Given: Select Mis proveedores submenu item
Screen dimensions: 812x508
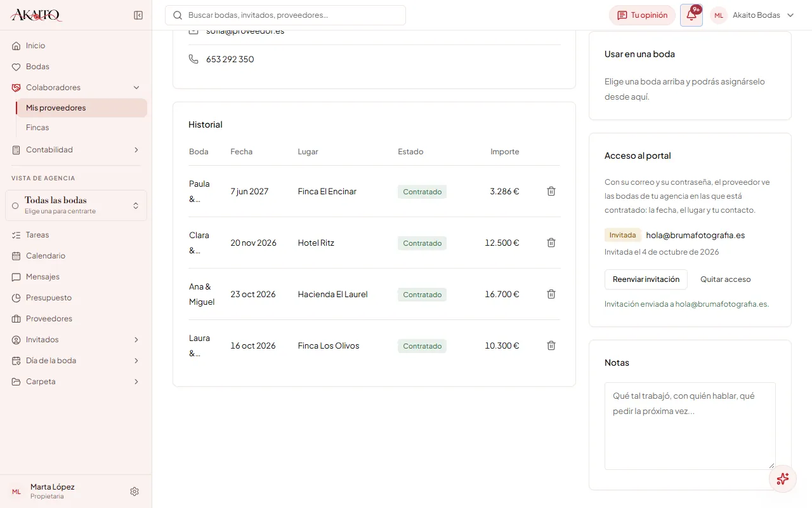Looking at the screenshot, I should click(82, 108).
